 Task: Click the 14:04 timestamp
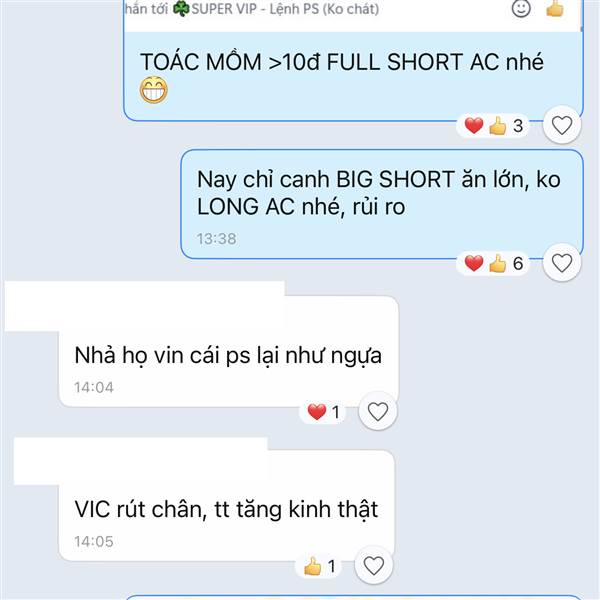[x=94, y=387]
